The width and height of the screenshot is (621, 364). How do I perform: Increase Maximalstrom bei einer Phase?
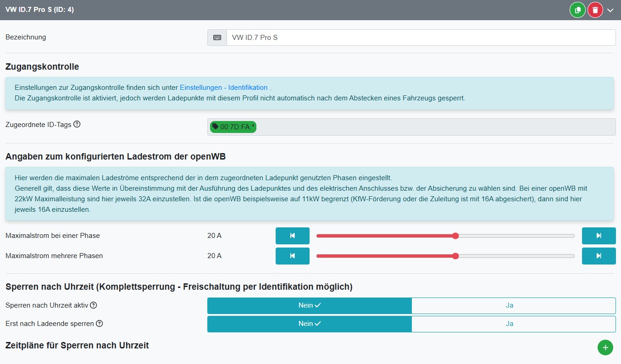point(599,236)
